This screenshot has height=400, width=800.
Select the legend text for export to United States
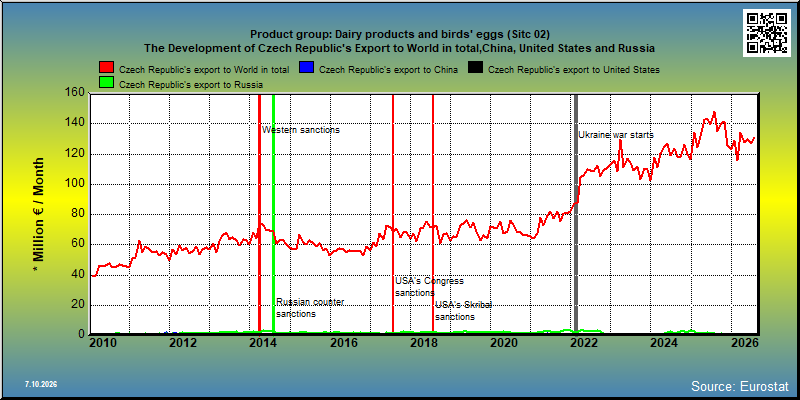click(574, 69)
